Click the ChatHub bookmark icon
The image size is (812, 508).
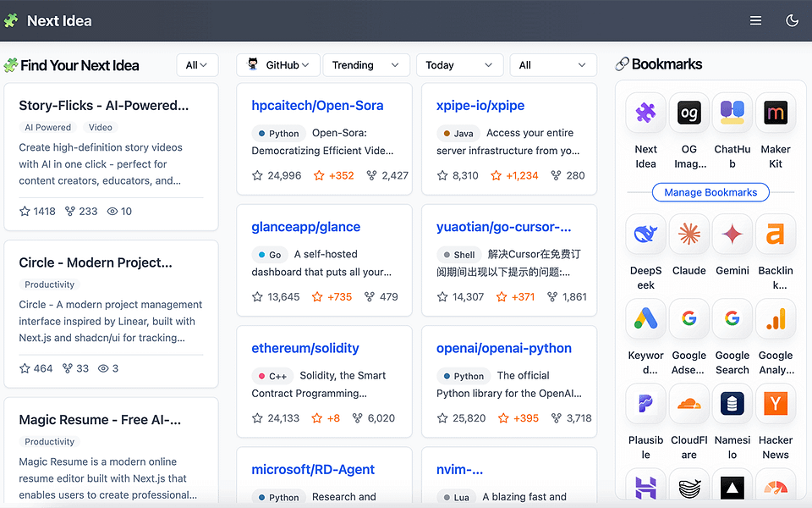[x=732, y=113]
